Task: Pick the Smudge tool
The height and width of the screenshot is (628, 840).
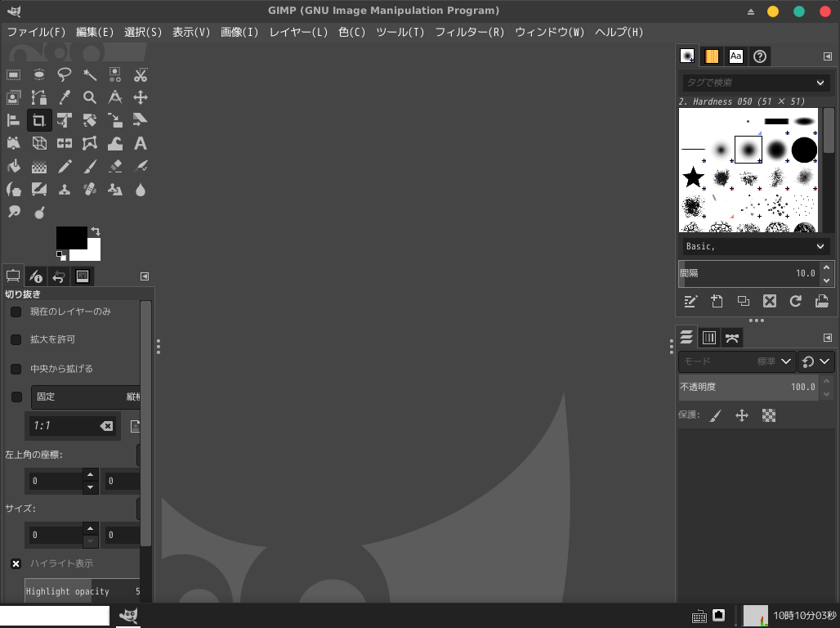Action: [13, 212]
